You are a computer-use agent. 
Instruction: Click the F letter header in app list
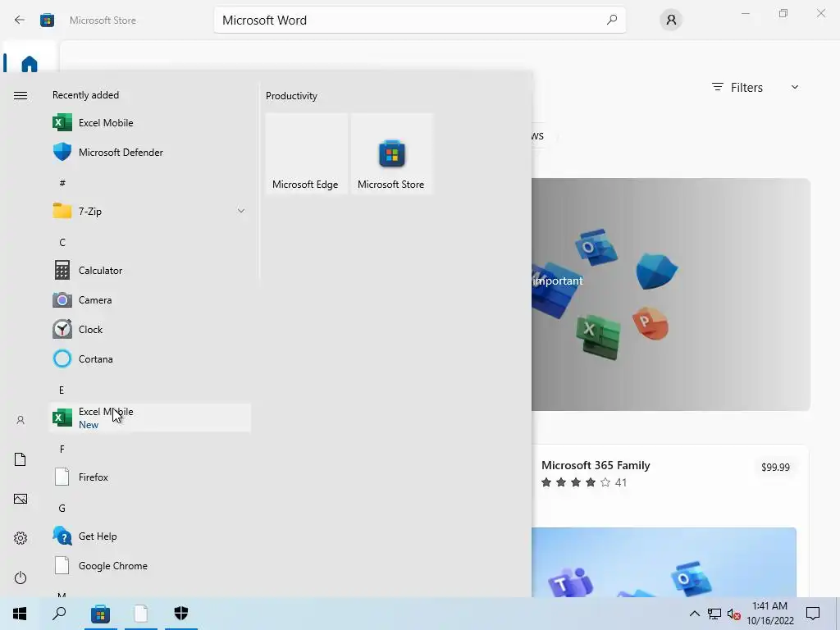pos(62,449)
